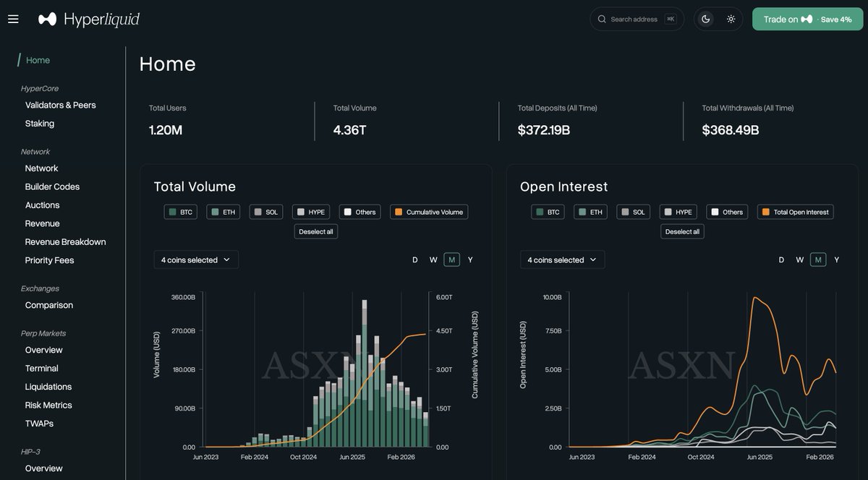Open Liquidations page
The height and width of the screenshot is (480, 868).
point(48,387)
